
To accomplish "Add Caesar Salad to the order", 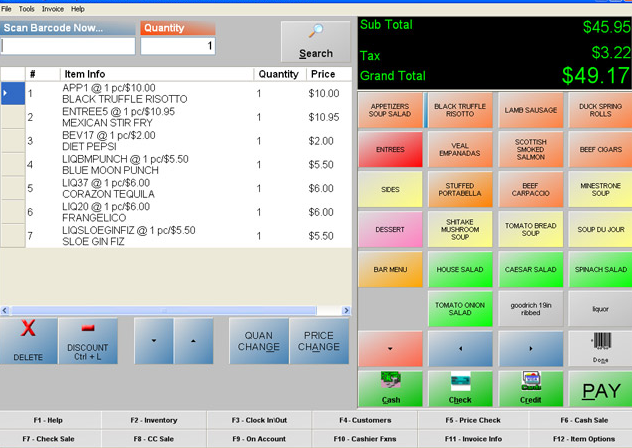I will pyautogui.click(x=530, y=269).
